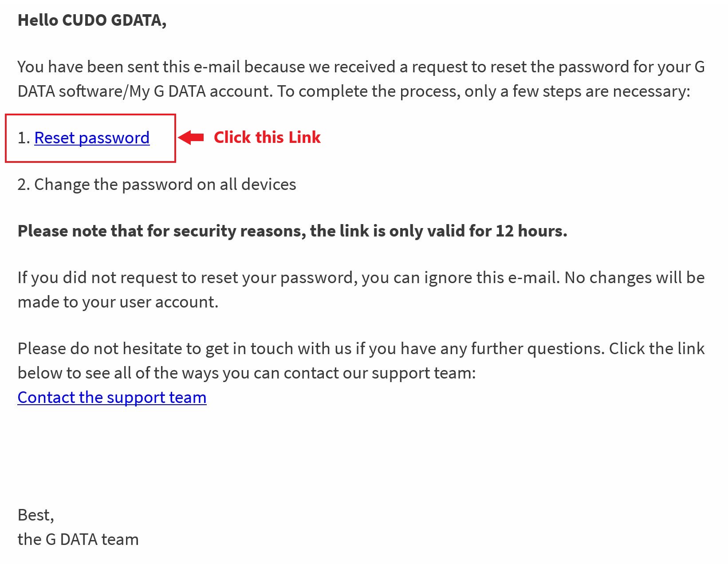Click the "Hello CUDO GDATA," greeting
Viewport: 728px width, 564px height.
click(92, 20)
